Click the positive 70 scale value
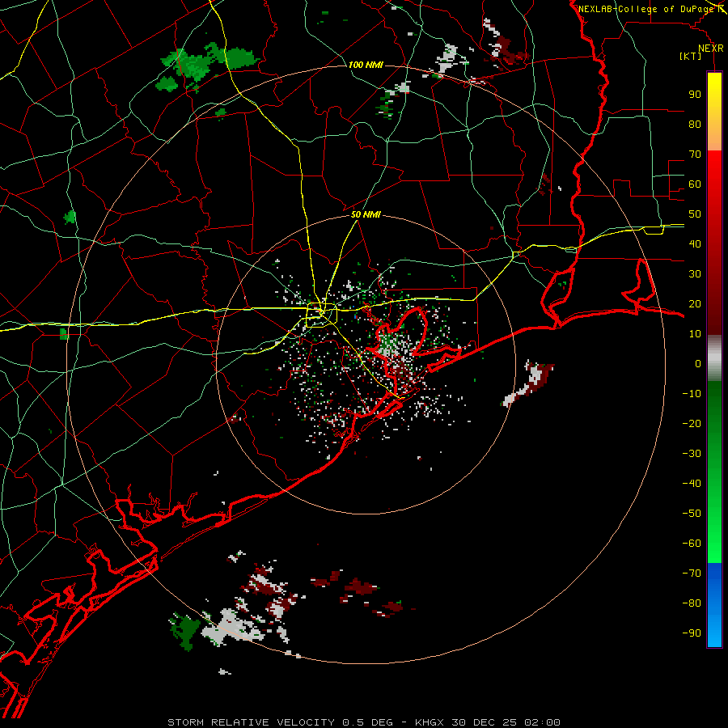The height and width of the screenshot is (728, 728). pos(695,154)
